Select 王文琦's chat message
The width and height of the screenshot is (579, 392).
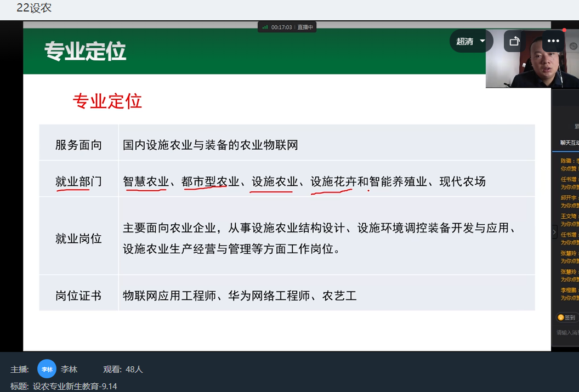pos(569,220)
